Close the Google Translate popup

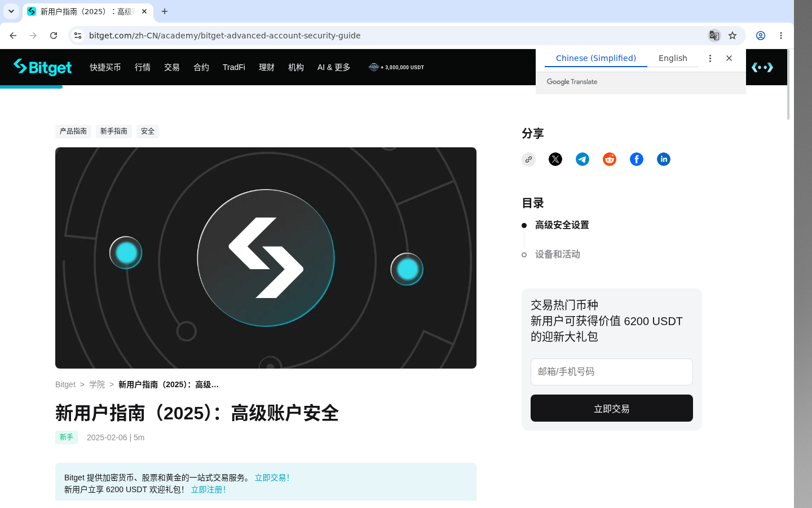pos(729,58)
